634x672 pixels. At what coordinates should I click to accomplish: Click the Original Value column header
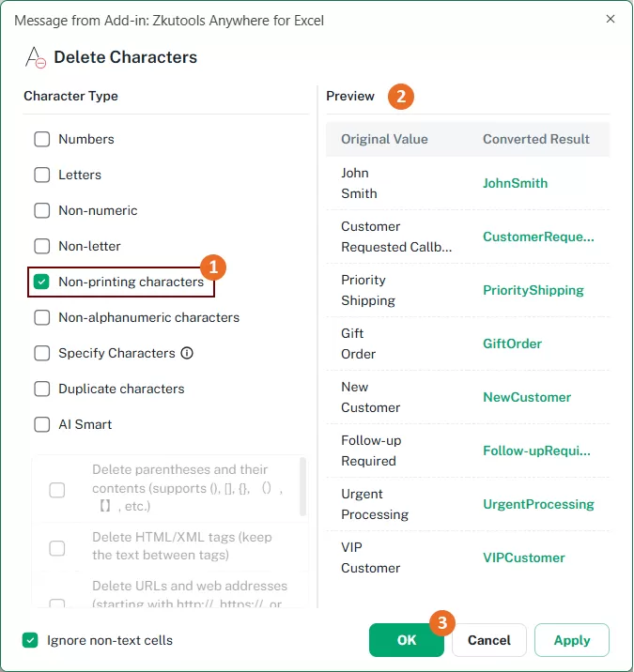pyautogui.click(x=384, y=139)
